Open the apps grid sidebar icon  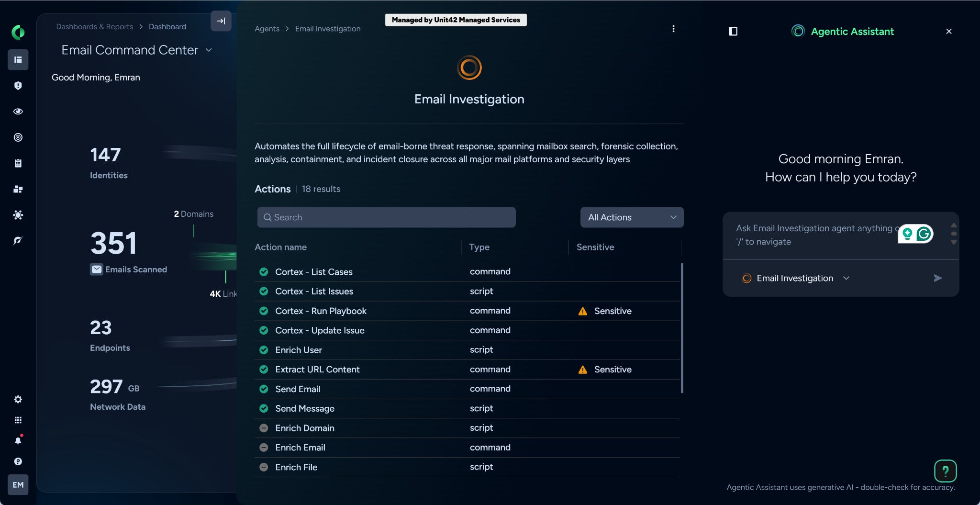pos(18,420)
